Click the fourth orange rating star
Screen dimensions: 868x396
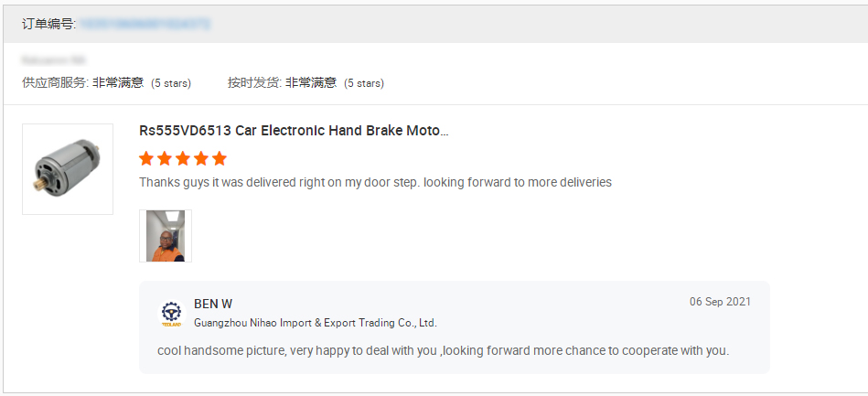point(201,158)
